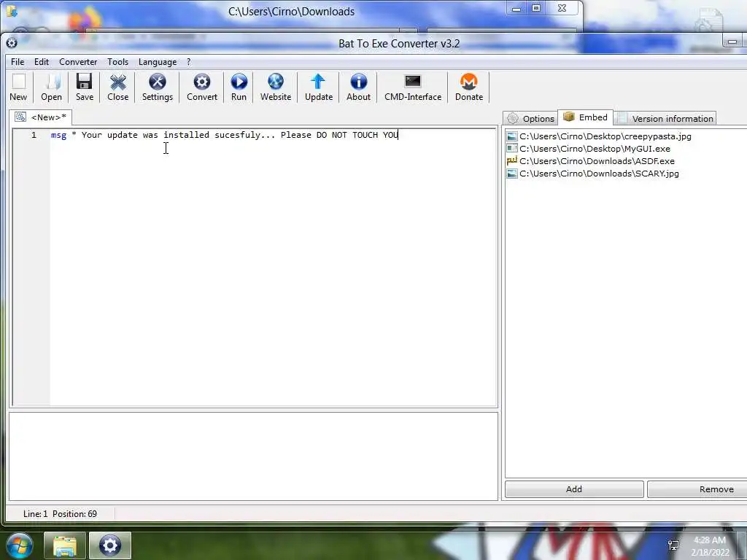The image size is (747, 560).
Task: Click the image icon beside SCARY.jpg
Action: coord(512,174)
